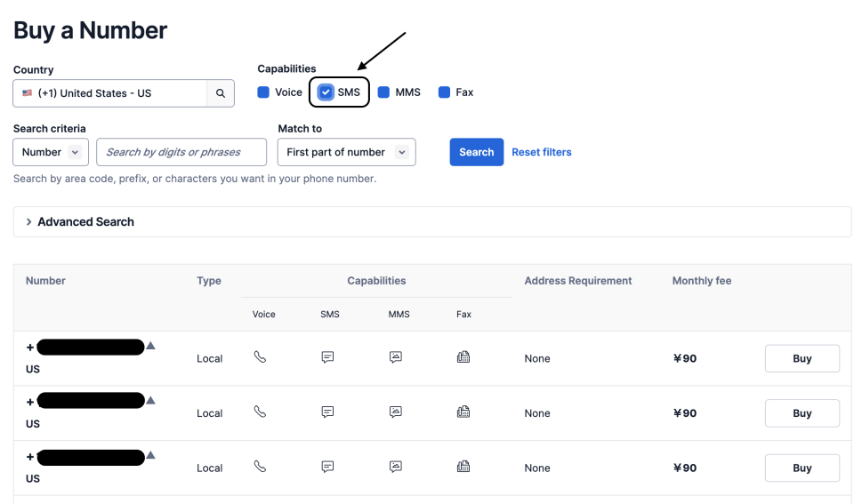Toggle the Voice capability checkbox
854x504 pixels.
point(263,92)
